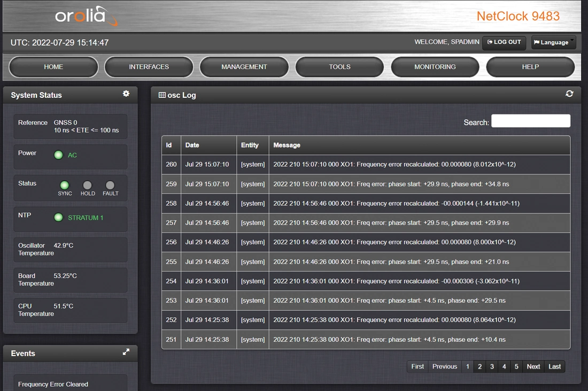Click the Events panel title
588x391 pixels.
coord(23,354)
